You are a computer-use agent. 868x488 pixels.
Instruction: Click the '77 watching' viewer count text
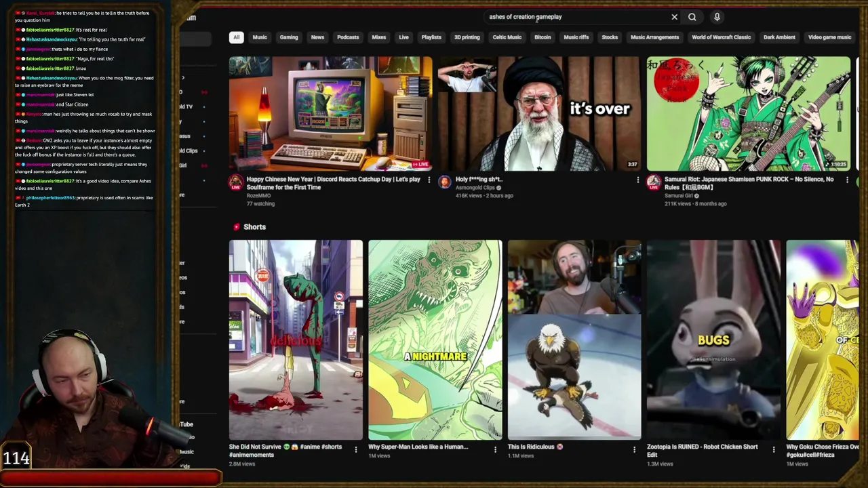pyautogui.click(x=260, y=203)
